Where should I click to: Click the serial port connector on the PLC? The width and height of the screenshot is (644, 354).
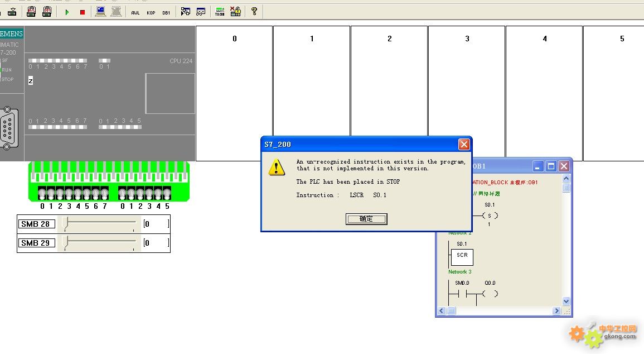pos(9,128)
